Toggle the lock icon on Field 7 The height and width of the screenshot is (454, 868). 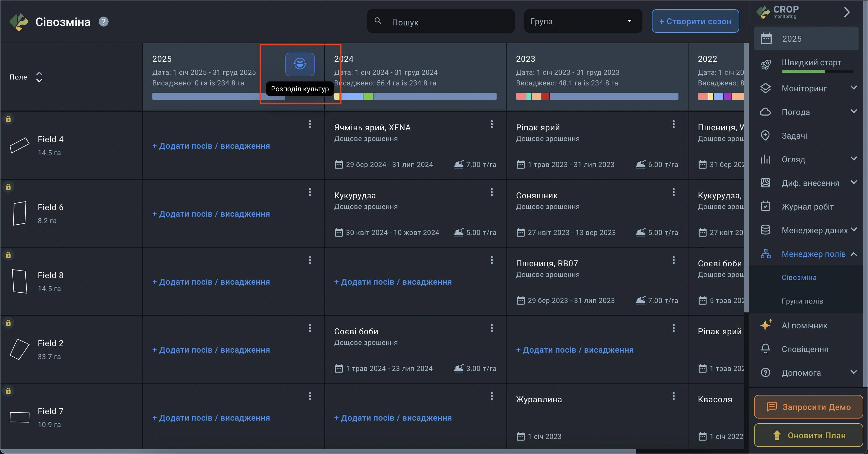[8, 390]
